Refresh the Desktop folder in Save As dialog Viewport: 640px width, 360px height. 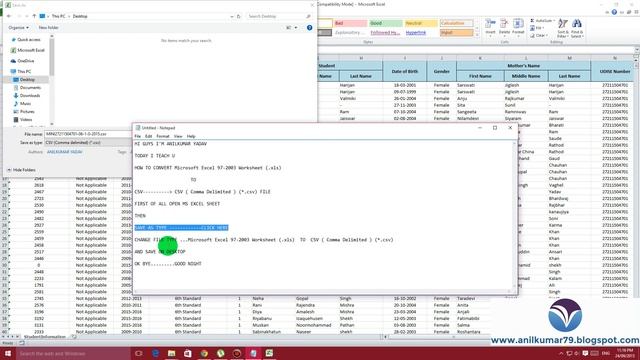pos(239,16)
